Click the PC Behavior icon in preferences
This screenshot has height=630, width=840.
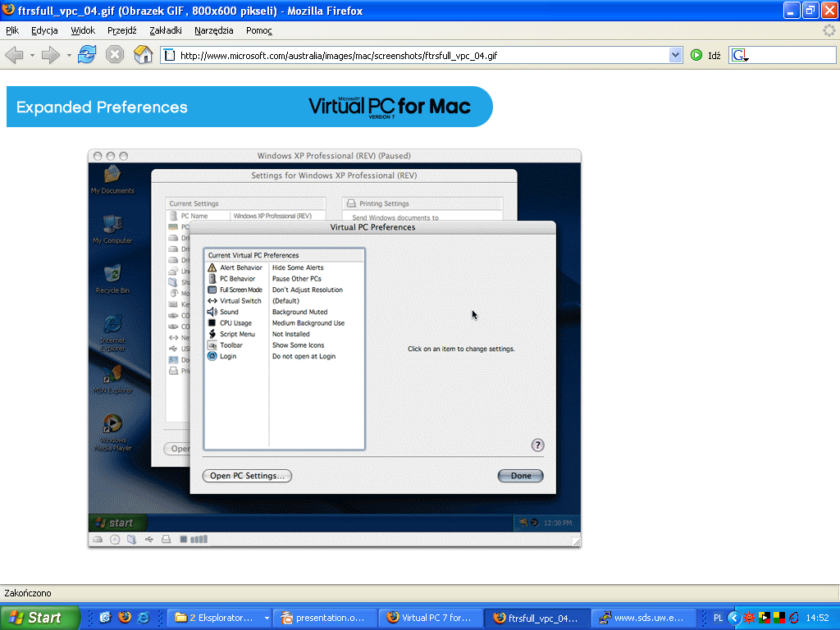tap(212, 279)
